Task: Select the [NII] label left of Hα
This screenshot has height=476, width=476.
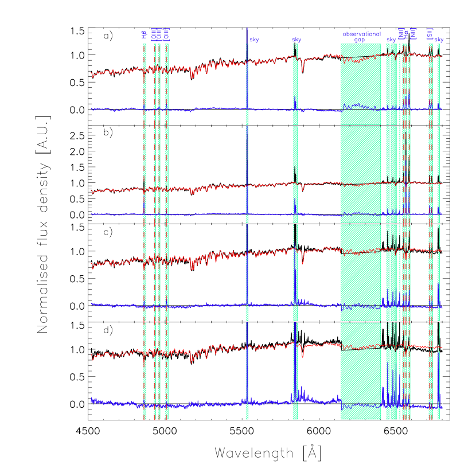Action: pos(401,34)
